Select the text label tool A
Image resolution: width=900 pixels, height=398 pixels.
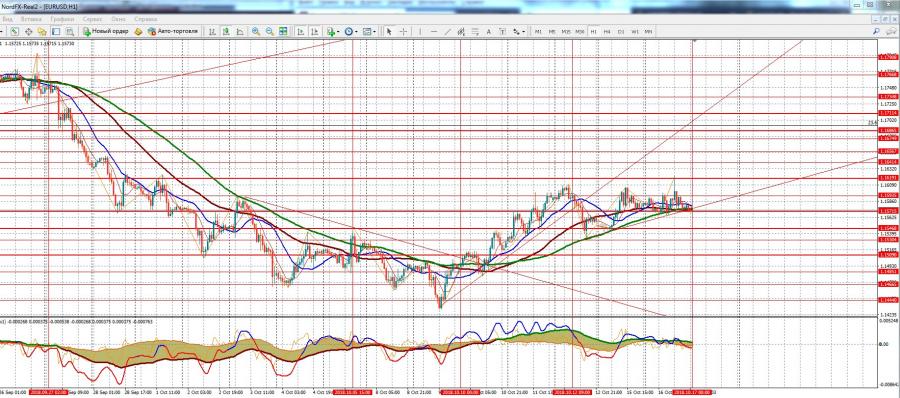tap(488, 32)
